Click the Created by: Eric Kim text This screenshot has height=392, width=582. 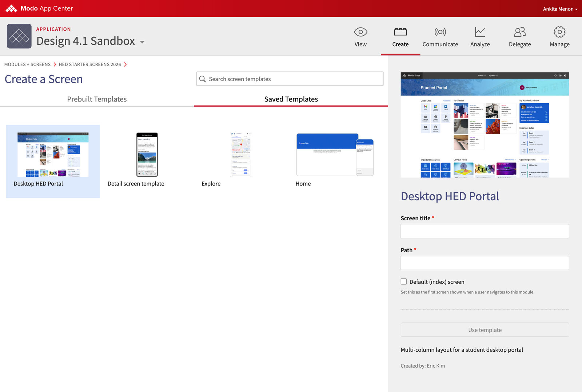pos(423,366)
